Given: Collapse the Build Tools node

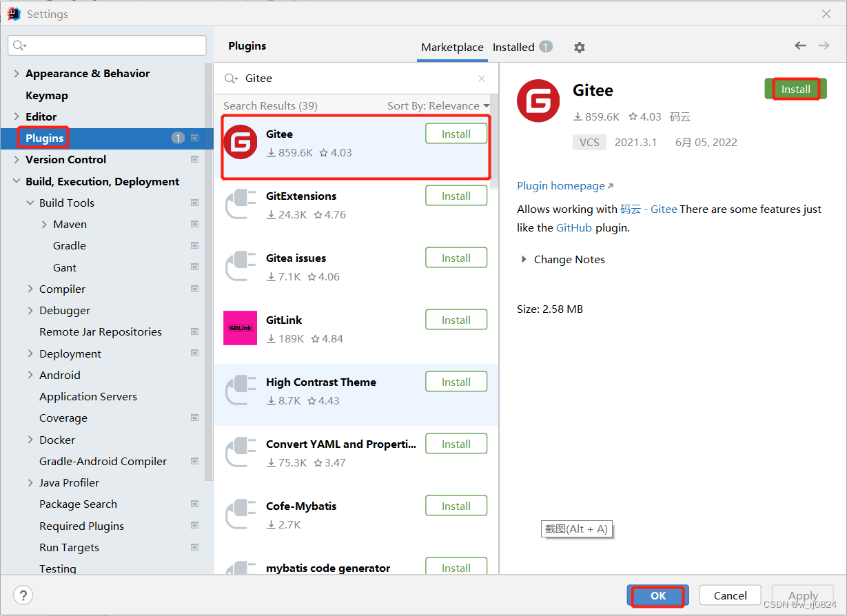Looking at the screenshot, I should coord(30,203).
